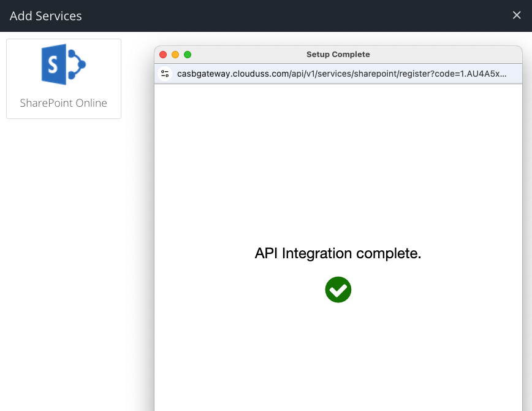Open the site information icon in address bar

pos(165,74)
